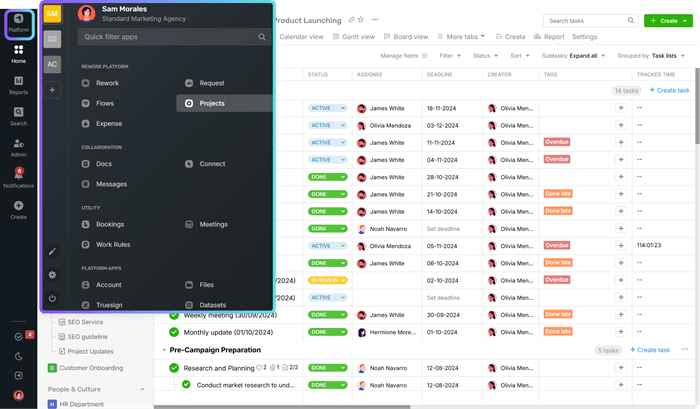
Task: Switch to the Gantt view tab
Action: pos(353,37)
